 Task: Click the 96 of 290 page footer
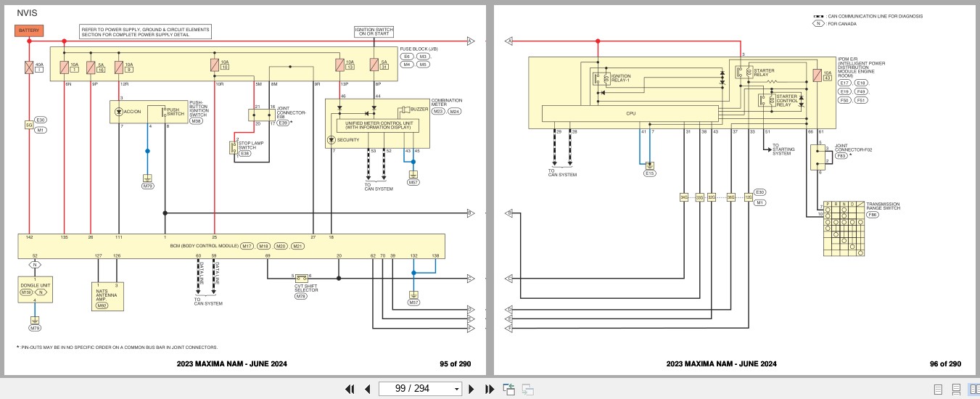(945, 364)
